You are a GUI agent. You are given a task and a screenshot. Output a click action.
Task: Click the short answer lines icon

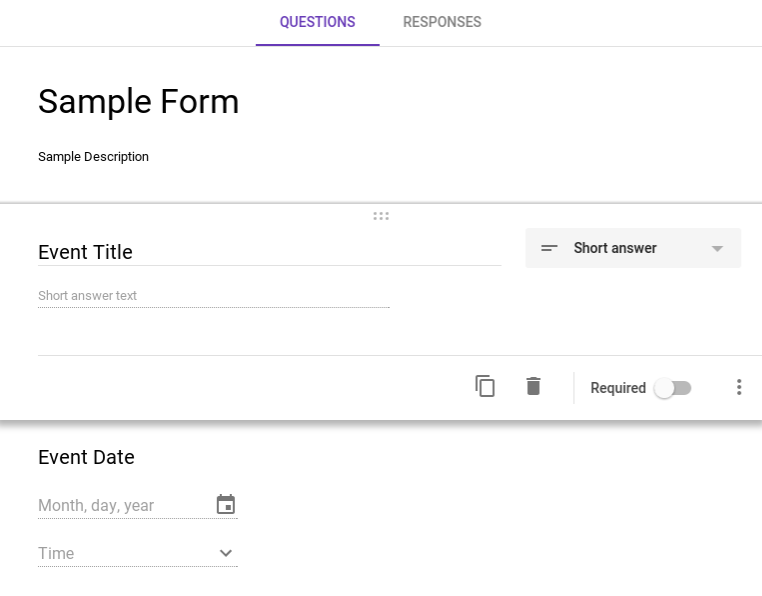pyautogui.click(x=549, y=248)
